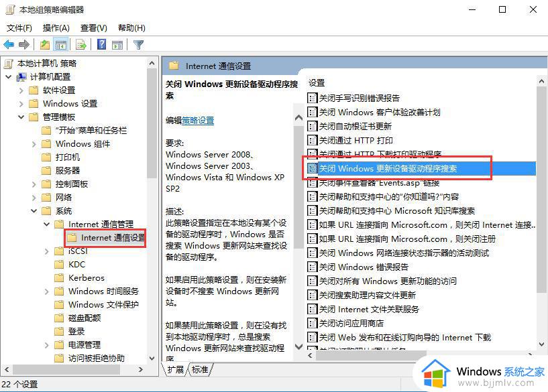Open the 文件(F) menu
Viewport: 548px width, 392px height.
[19, 28]
